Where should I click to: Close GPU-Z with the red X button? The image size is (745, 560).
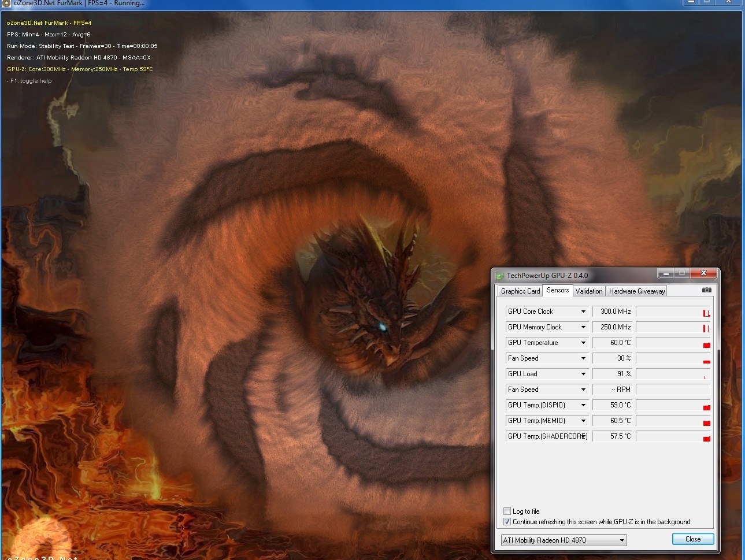coord(703,273)
